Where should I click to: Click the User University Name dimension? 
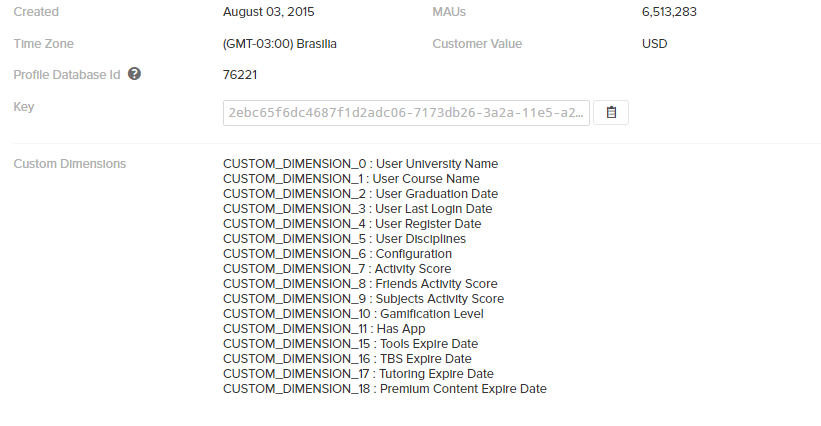pos(360,164)
